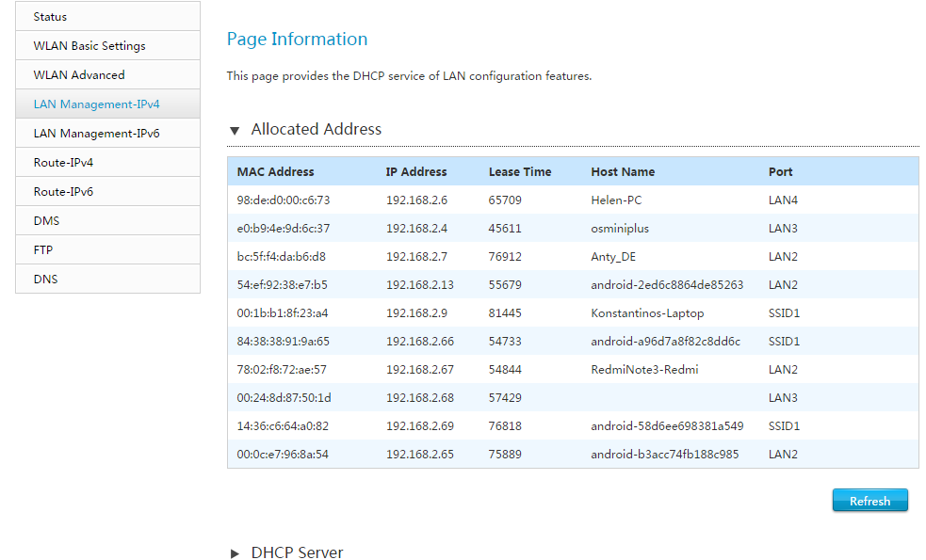Navigate to Route-IPv6

click(107, 192)
